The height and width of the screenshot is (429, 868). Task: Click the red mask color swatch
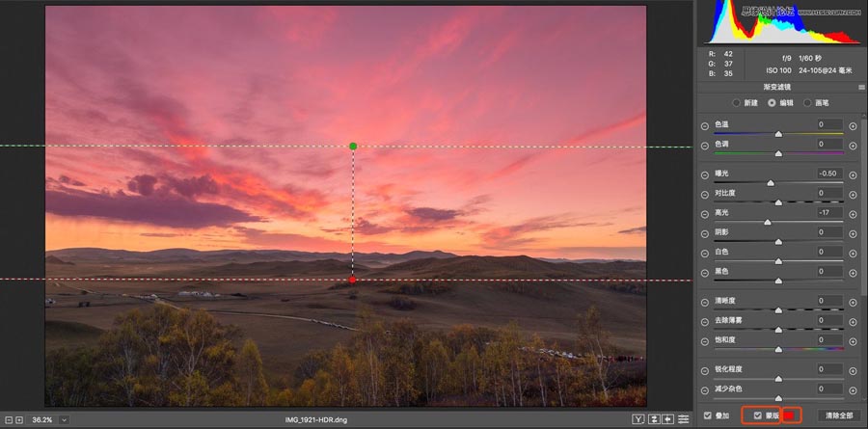point(790,416)
